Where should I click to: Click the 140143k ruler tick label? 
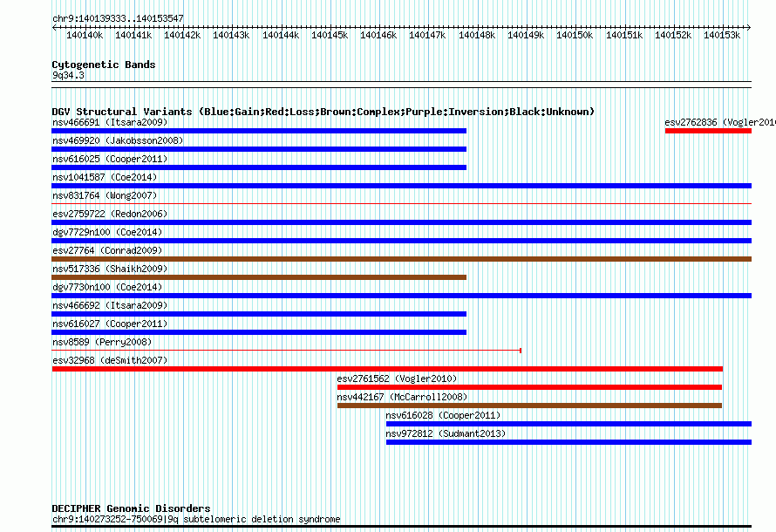(x=231, y=35)
